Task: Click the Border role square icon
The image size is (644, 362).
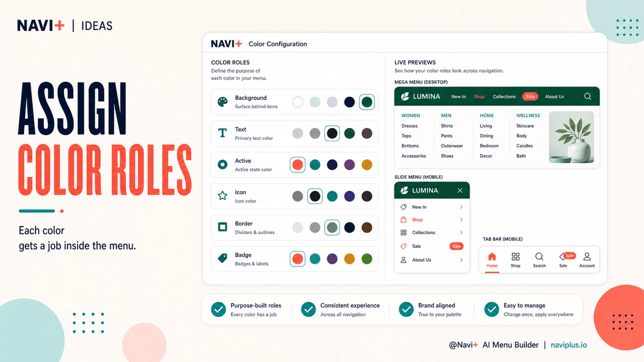Action: click(222, 227)
